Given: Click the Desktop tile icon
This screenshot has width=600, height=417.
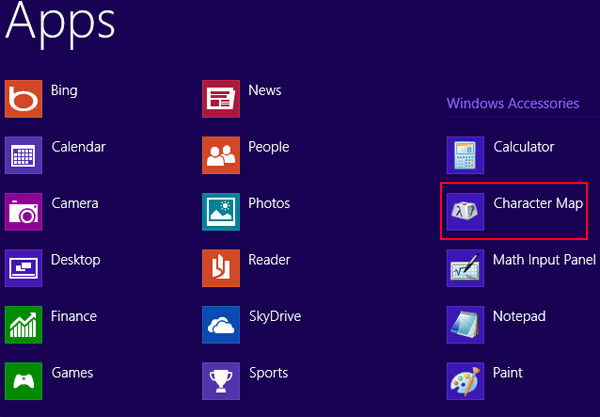Looking at the screenshot, I should coord(23,268).
